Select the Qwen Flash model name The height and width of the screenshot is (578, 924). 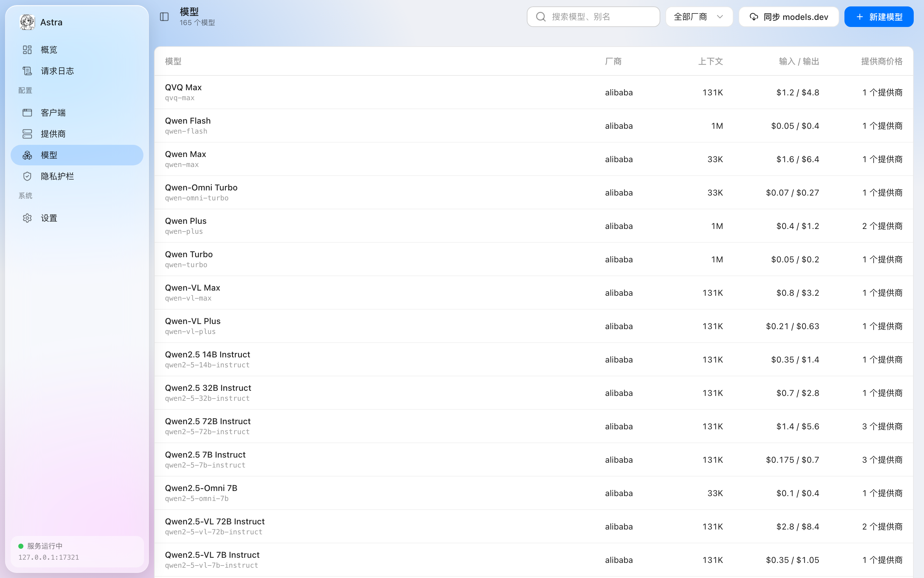(188, 121)
